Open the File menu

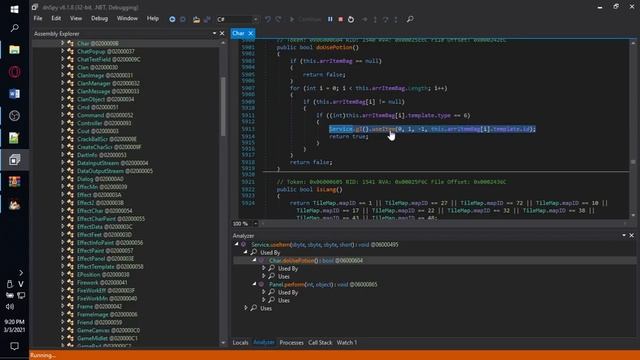click(38, 19)
